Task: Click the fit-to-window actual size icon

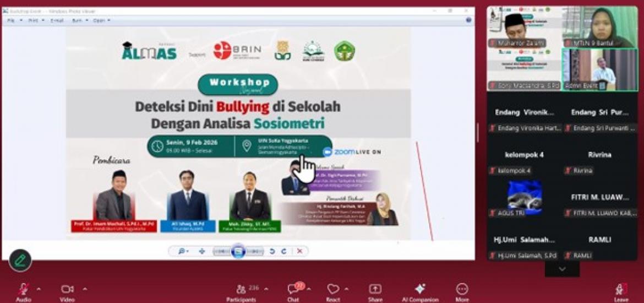Action: coord(201,251)
